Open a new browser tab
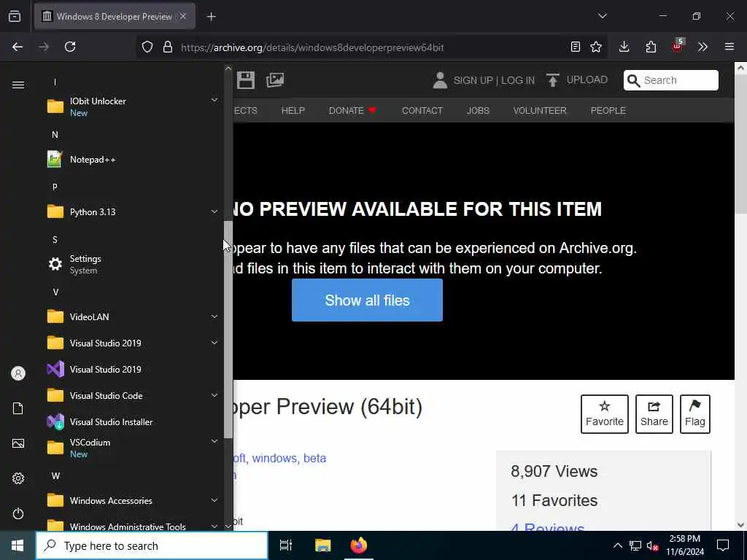Image resolution: width=747 pixels, height=560 pixels. point(212,17)
